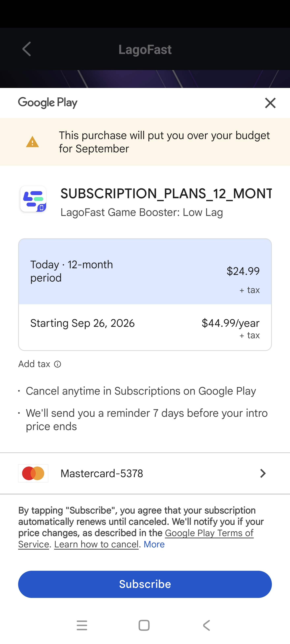The image size is (290, 644).
Task: Tap the SUBSCRIPTION_PLANS_12_MONTH title
Action: [x=166, y=194]
